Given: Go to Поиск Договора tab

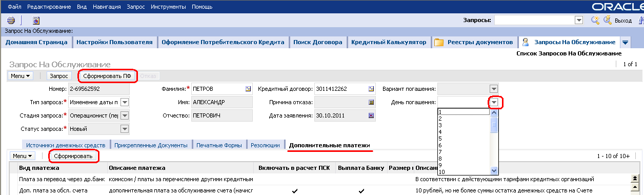Looking at the screenshot, I should 318,42.
